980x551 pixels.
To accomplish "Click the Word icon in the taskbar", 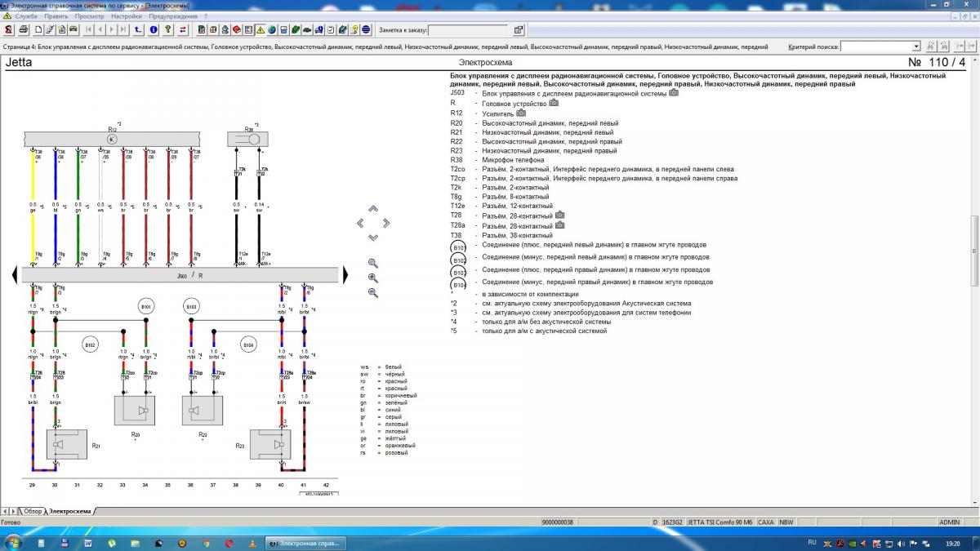I will pos(88,542).
